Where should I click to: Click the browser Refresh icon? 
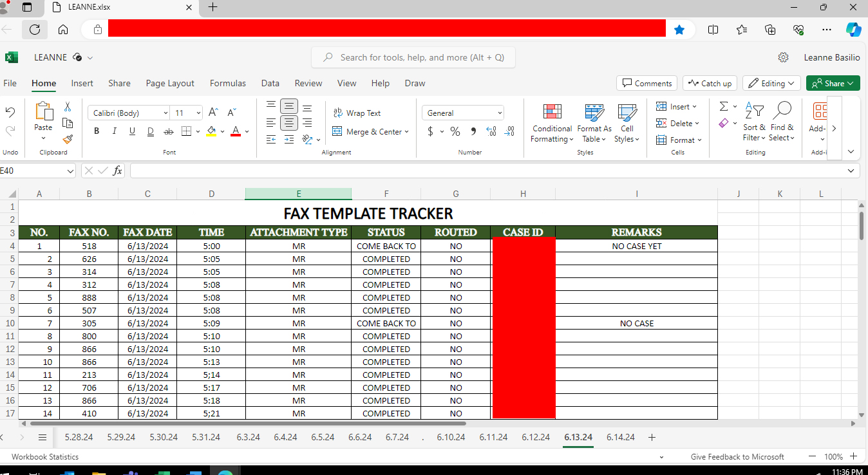pyautogui.click(x=35, y=30)
